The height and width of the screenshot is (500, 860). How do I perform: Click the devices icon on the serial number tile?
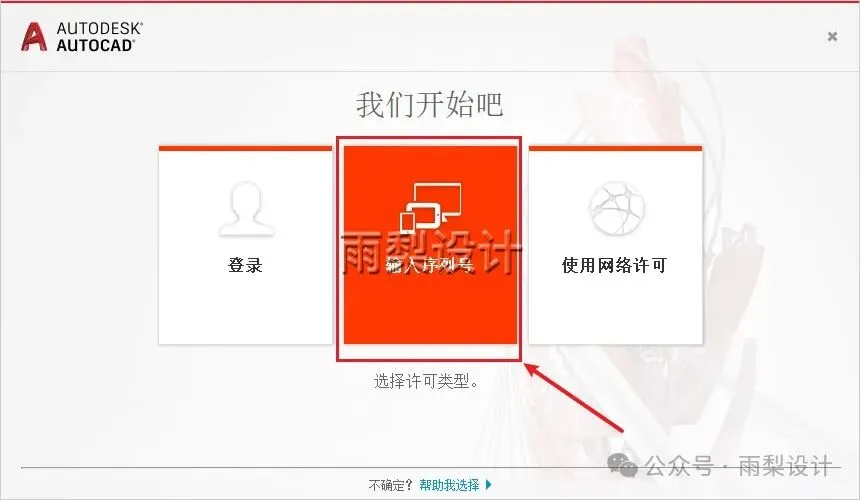pyautogui.click(x=431, y=209)
